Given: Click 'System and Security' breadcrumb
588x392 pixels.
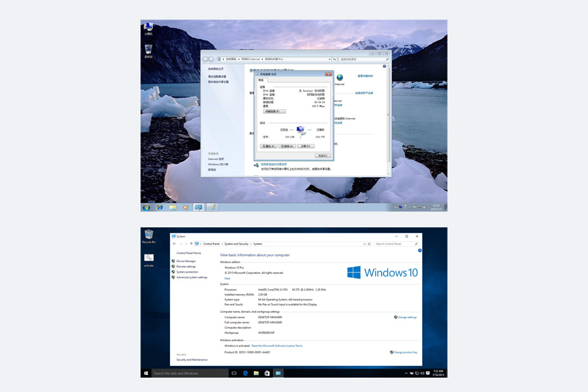Looking at the screenshot, I should pyautogui.click(x=237, y=244).
